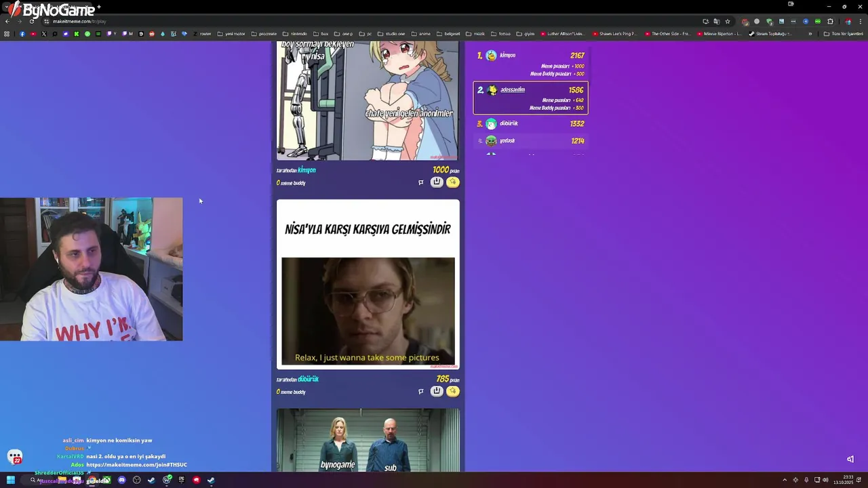Open the nintendo bookmark folder
This screenshot has width=868, height=488.
294,34
